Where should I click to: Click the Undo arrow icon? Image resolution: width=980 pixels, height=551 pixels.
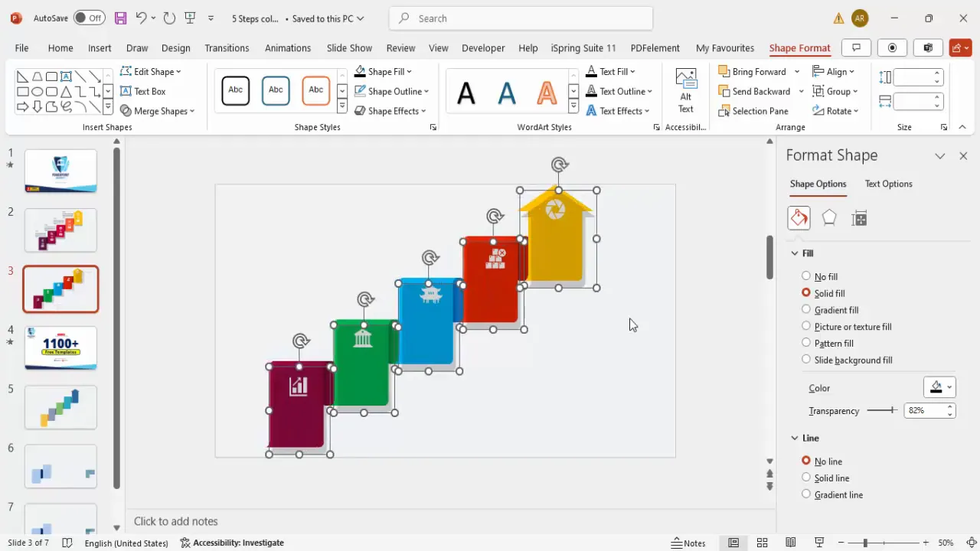(141, 18)
